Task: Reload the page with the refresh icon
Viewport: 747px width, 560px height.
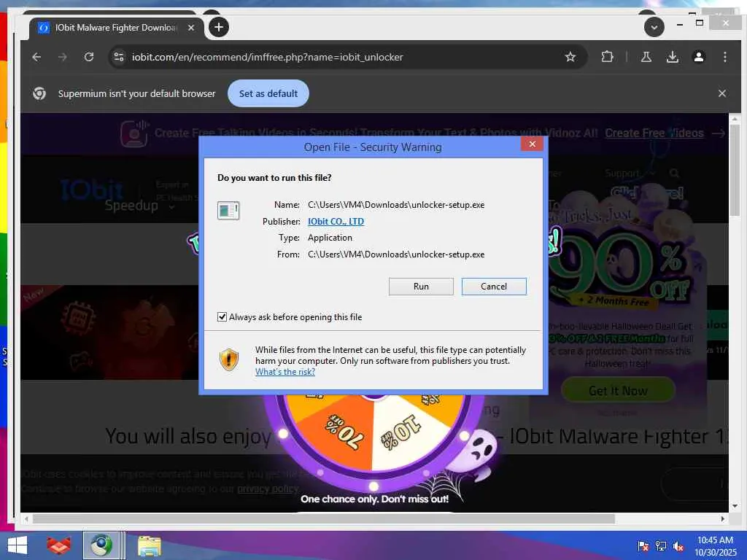Action: pyautogui.click(x=88, y=57)
